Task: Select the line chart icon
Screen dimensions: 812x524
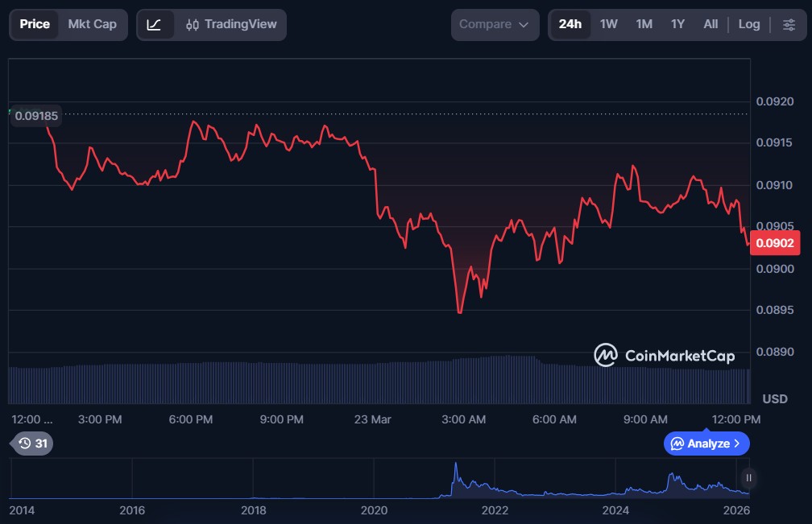Action: pos(155,25)
